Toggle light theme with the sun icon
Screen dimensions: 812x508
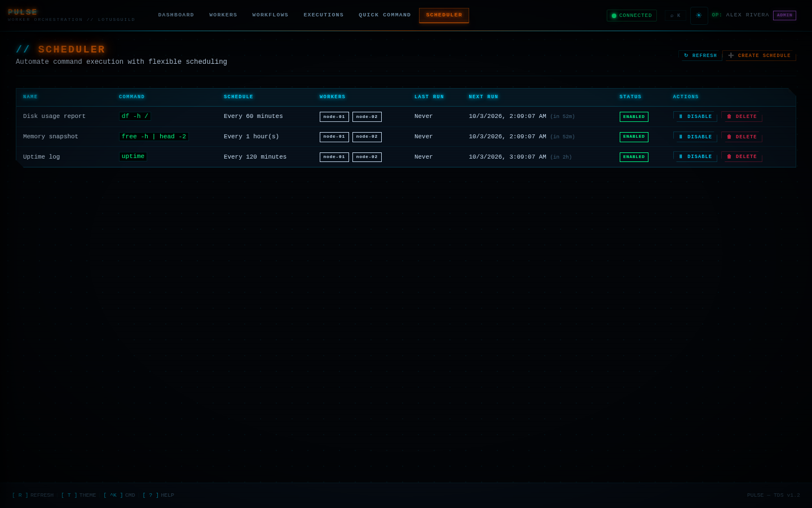tap(699, 16)
